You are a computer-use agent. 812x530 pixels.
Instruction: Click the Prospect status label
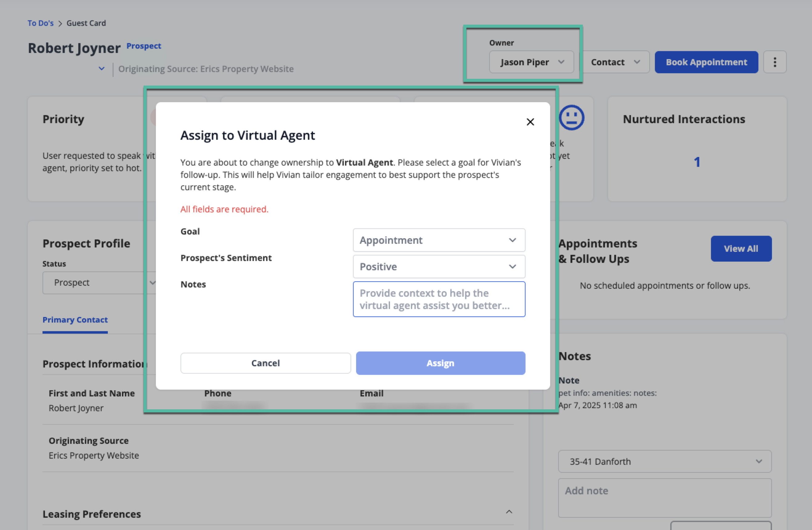(144, 46)
